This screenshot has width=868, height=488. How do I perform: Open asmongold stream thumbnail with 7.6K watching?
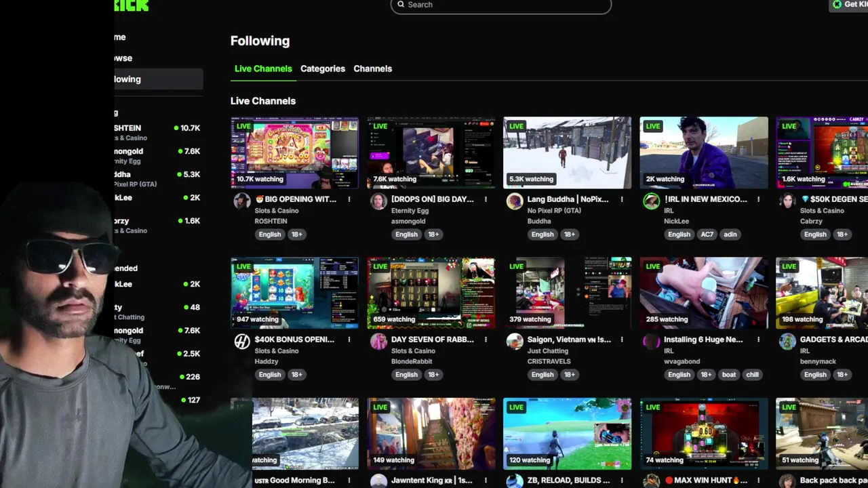(431, 152)
